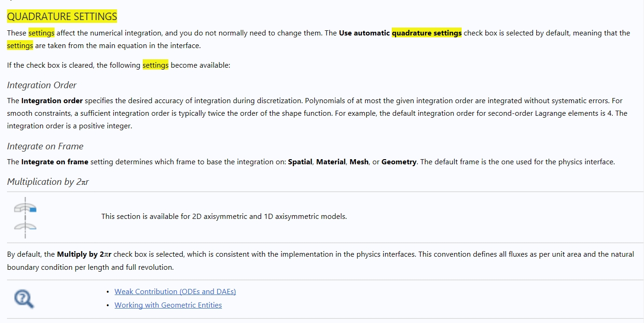Click the 'This section is available' note text
The height and width of the screenshot is (323, 644).
pyautogui.click(x=224, y=217)
